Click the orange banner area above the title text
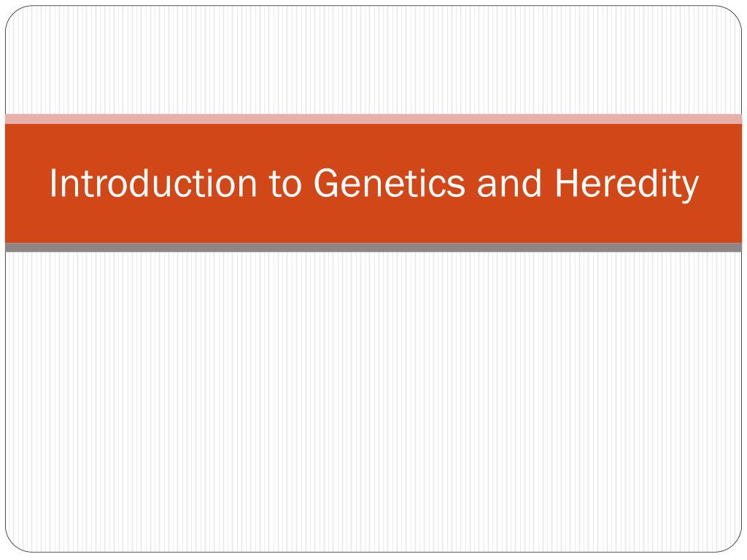 (x=373, y=144)
